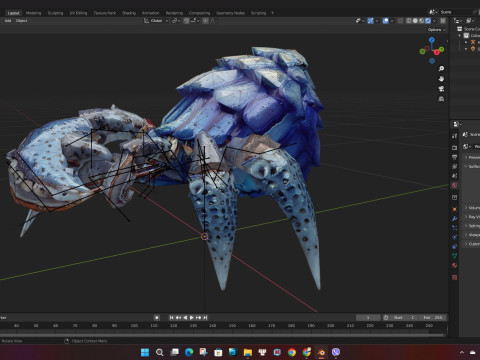This screenshot has height=360, width=480.
Task: Click the red X axis gizmo handle
Action: coord(436,52)
